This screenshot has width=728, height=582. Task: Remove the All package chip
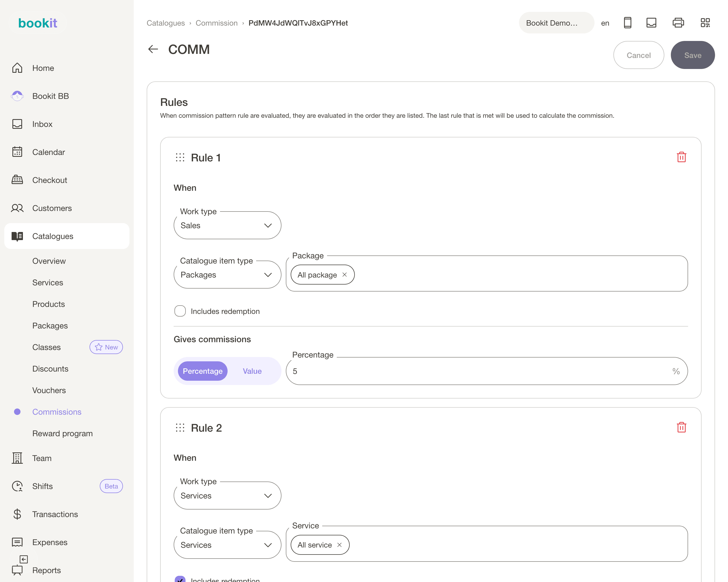[344, 275]
